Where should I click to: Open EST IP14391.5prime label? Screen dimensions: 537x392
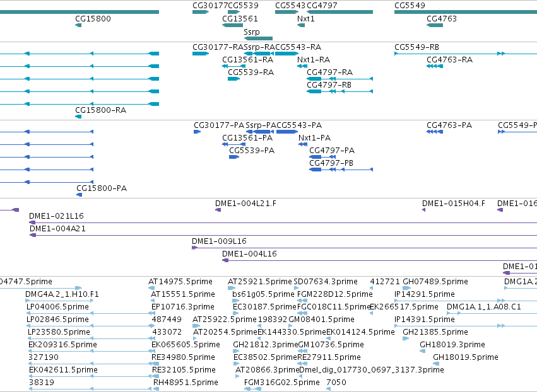pos(425,320)
